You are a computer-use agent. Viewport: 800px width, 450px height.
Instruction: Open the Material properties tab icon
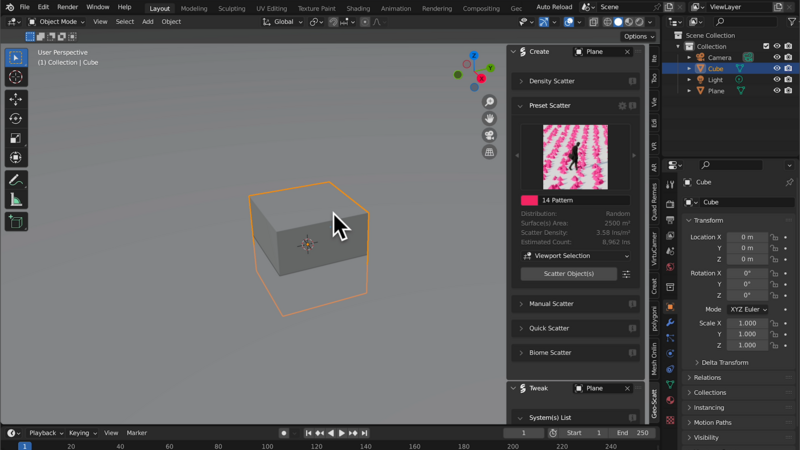(x=670, y=400)
